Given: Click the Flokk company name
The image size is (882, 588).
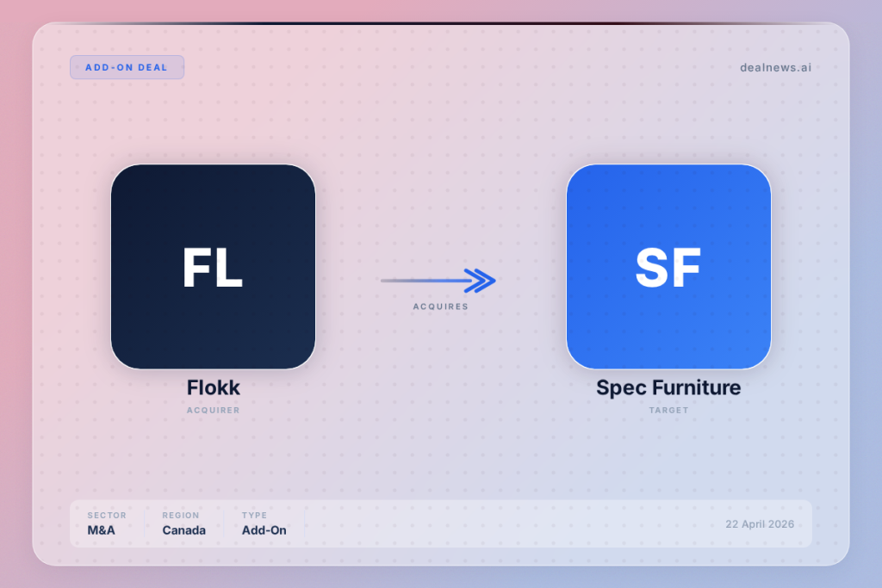Looking at the screenshot, I should pos(213,388).
